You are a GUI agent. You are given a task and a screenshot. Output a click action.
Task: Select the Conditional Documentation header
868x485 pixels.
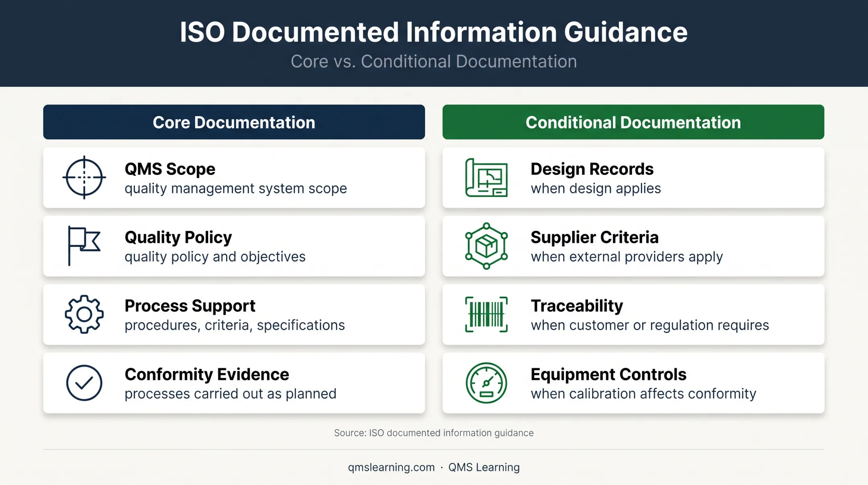(x=633, y=122)
